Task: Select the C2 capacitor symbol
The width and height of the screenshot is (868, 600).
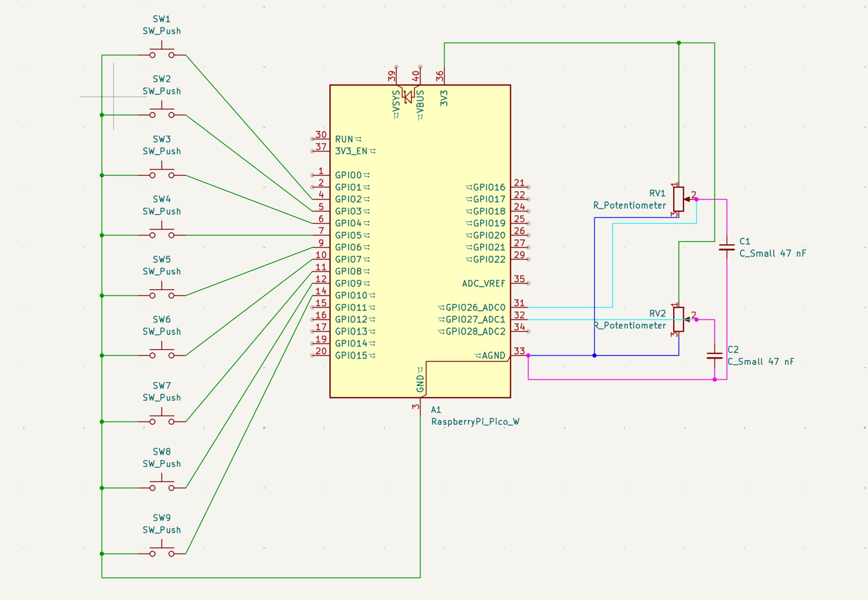Action: [715, 355]
